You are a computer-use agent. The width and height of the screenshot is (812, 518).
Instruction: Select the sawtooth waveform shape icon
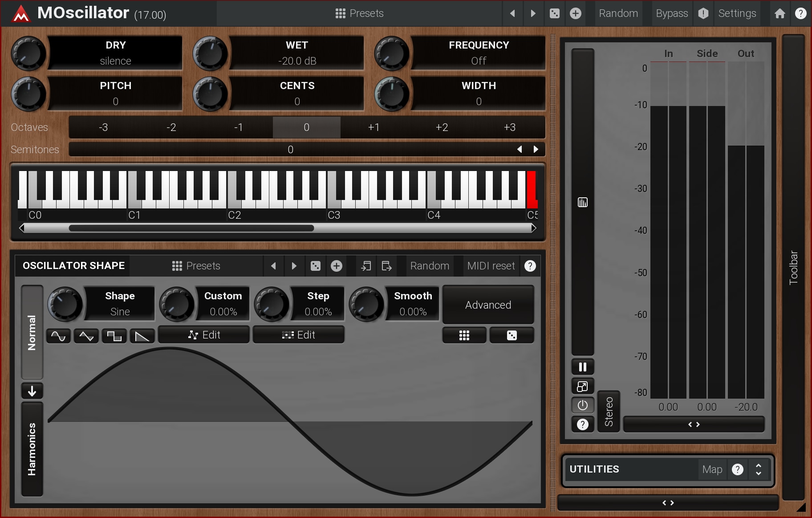[142, 336]
